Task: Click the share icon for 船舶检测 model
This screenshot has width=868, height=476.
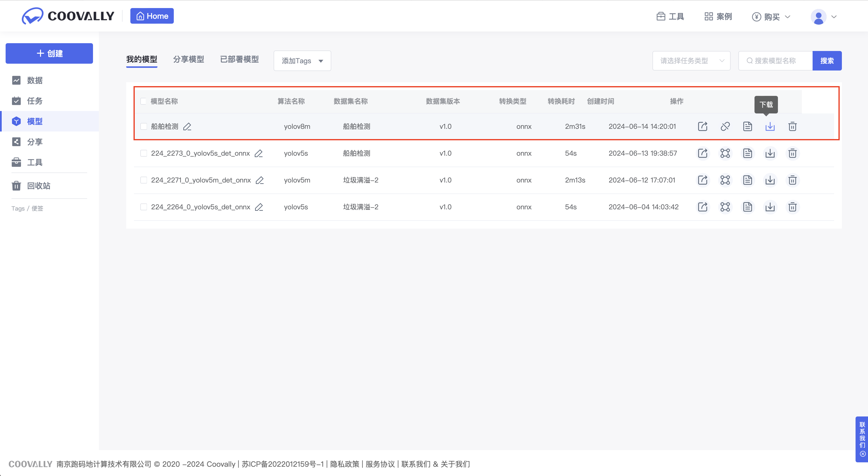Action: (703, 126)
